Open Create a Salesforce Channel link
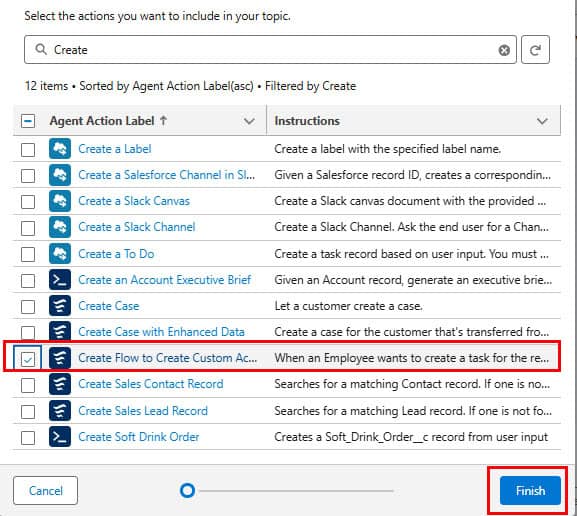The width and height of the screenshot is (577, 516). (x=166, y=175)
